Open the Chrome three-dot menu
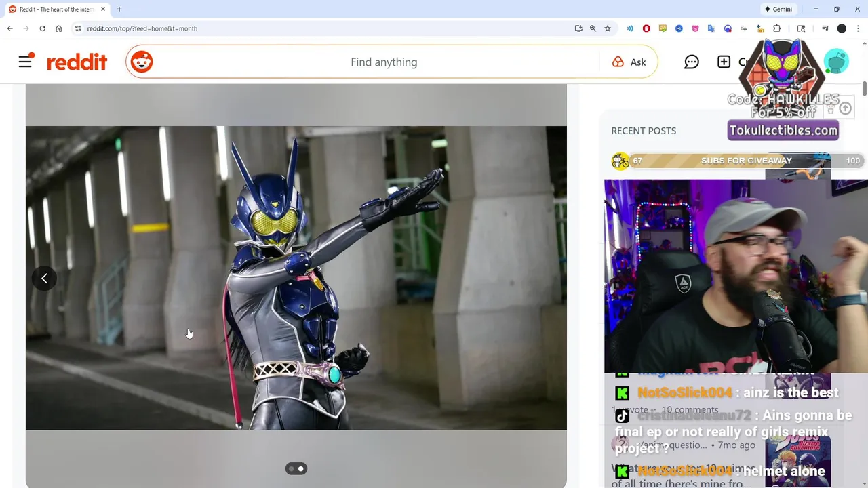868x488 pixels. (x=858, y=28)
